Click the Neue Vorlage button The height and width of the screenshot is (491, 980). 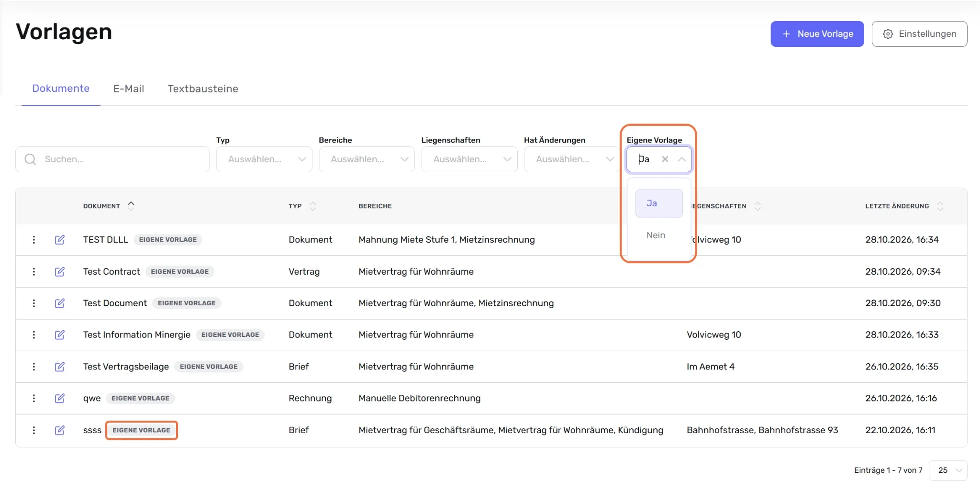pos(817,34)
